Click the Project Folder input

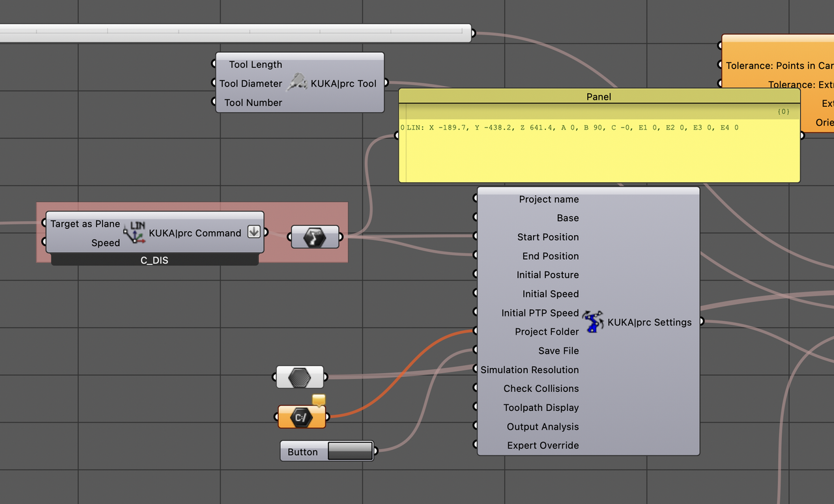click(547, 331)
